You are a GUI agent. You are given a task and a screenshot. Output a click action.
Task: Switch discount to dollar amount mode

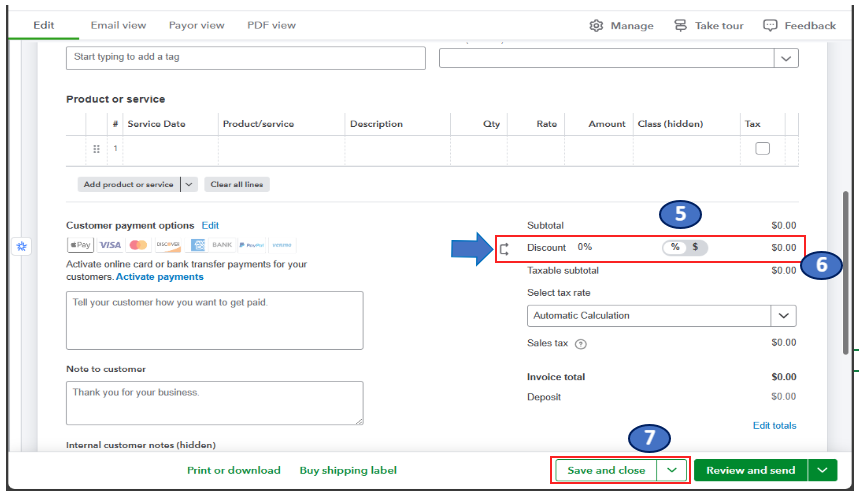[695, 247]
